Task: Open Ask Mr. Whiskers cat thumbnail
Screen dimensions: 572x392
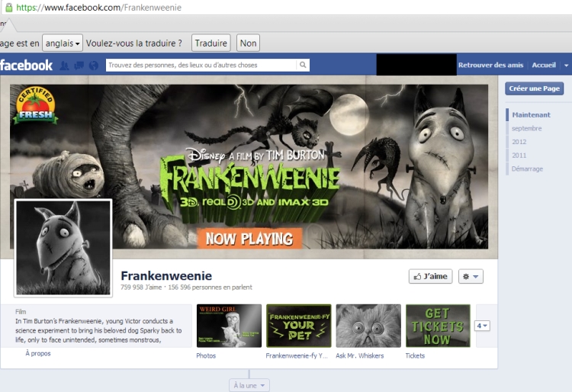Action: tap(368, 326)
